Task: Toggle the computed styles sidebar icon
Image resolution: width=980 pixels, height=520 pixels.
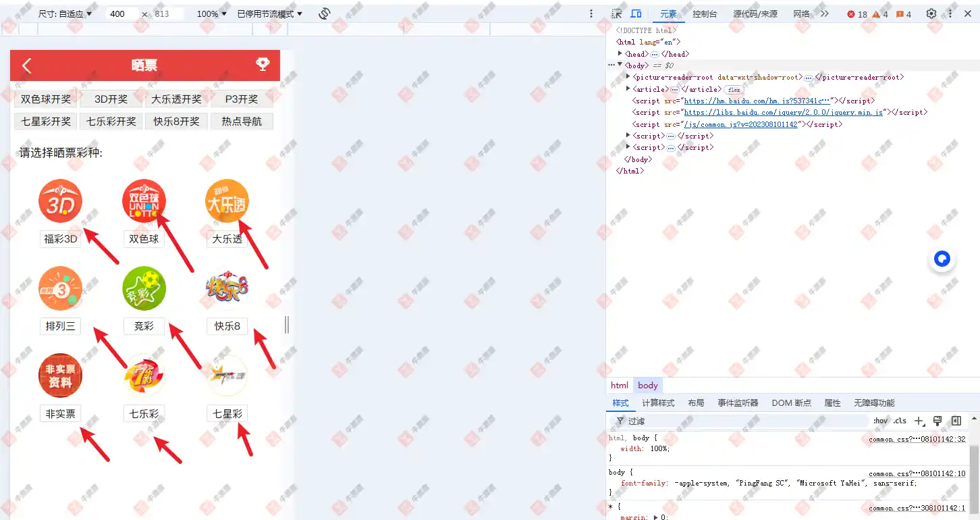Action: [x=956, y=421]
